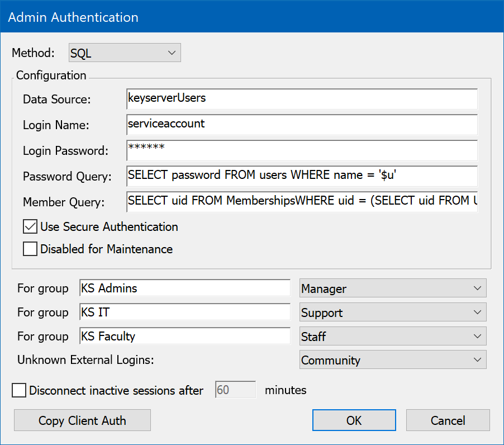Click into the Member Query field

[302, 201]
